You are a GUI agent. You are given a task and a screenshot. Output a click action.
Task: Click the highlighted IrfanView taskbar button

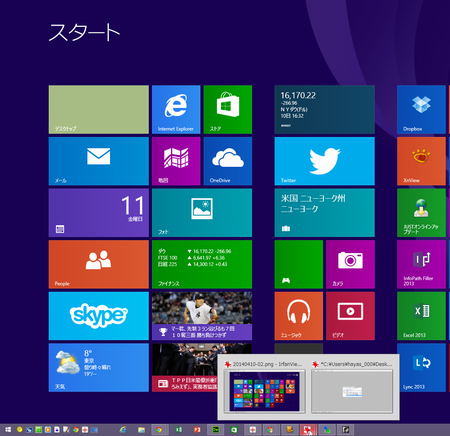(308, 430)
